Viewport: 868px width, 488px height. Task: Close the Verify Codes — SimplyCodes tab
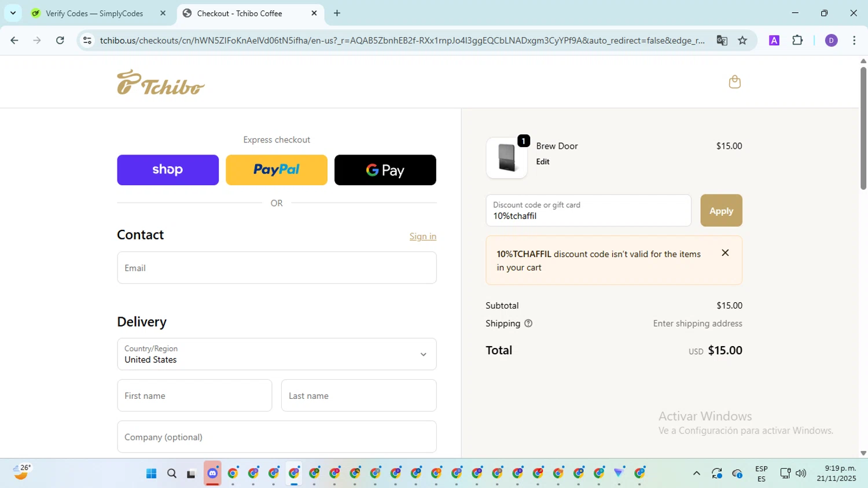[x=163, y=13]
